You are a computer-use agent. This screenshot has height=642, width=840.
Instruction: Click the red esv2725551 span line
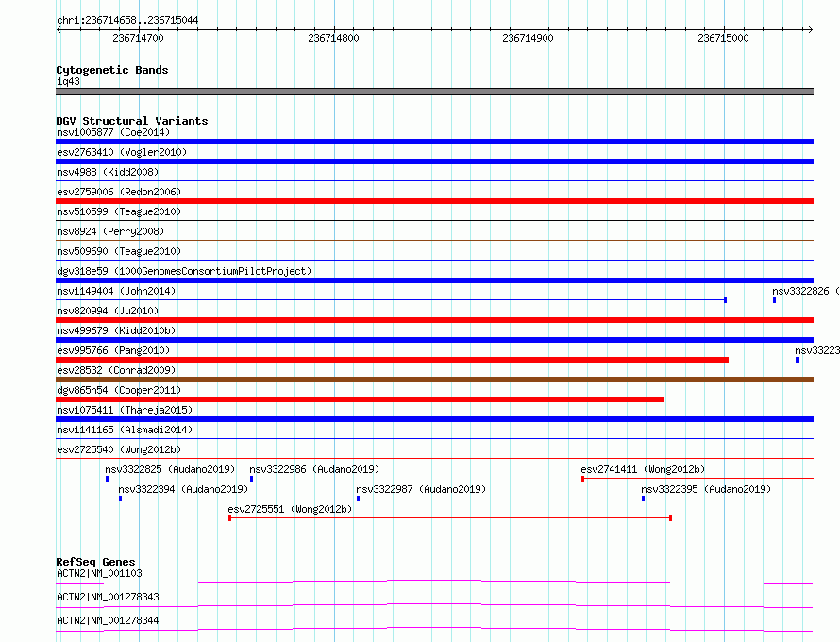[x=450, y=518]
